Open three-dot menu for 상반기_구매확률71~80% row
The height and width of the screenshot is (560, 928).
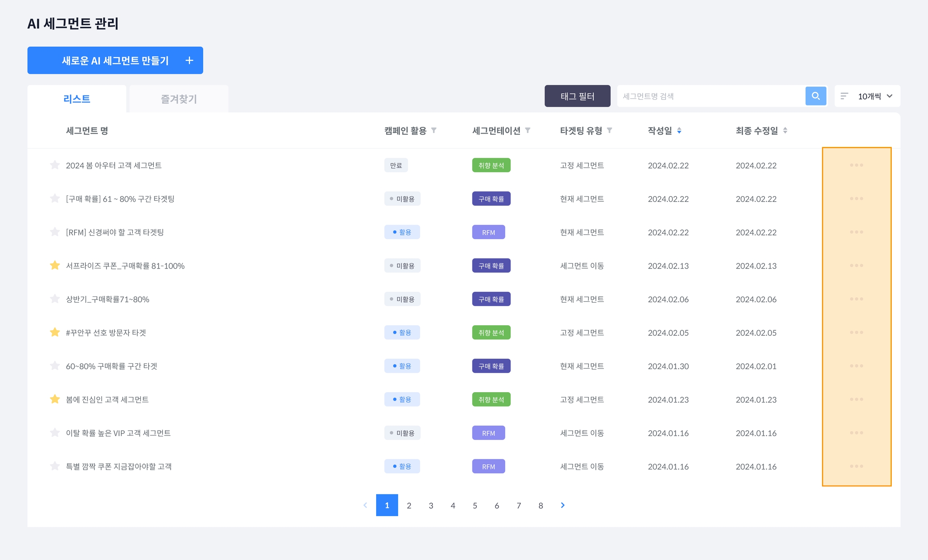[x=856, y=299]
